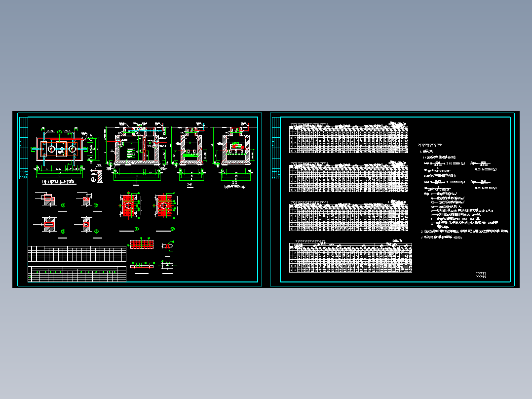Select the upper schedule table on left sheet
This screenshot has height=399, width=532.
coord(77,254)
